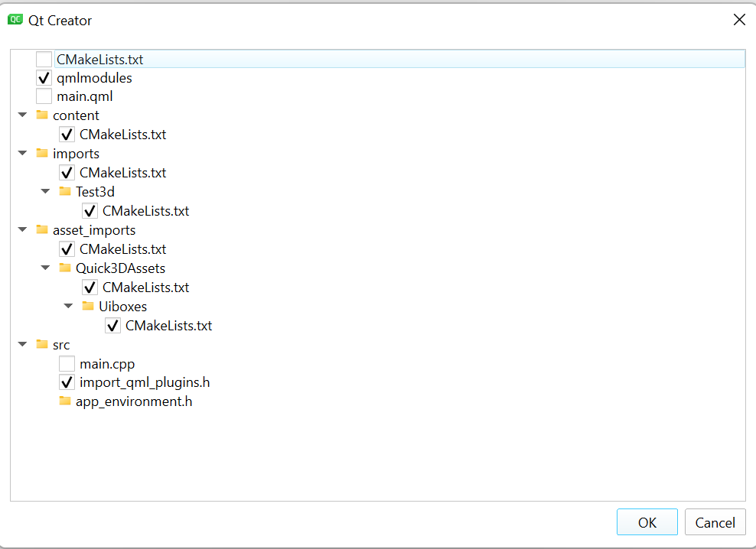
Task: Click the Test3d folder icon
Action: 65,191
